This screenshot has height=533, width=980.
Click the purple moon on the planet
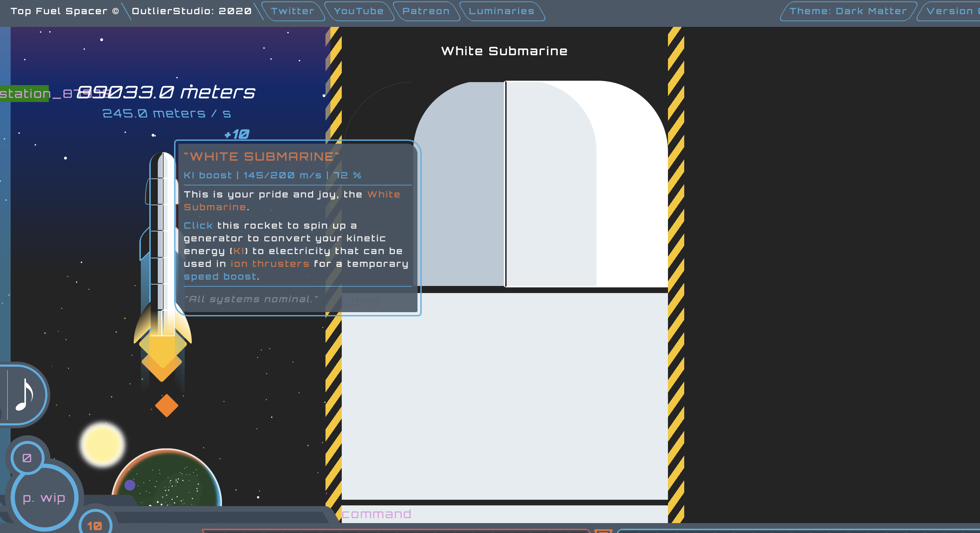click(130, 485)
